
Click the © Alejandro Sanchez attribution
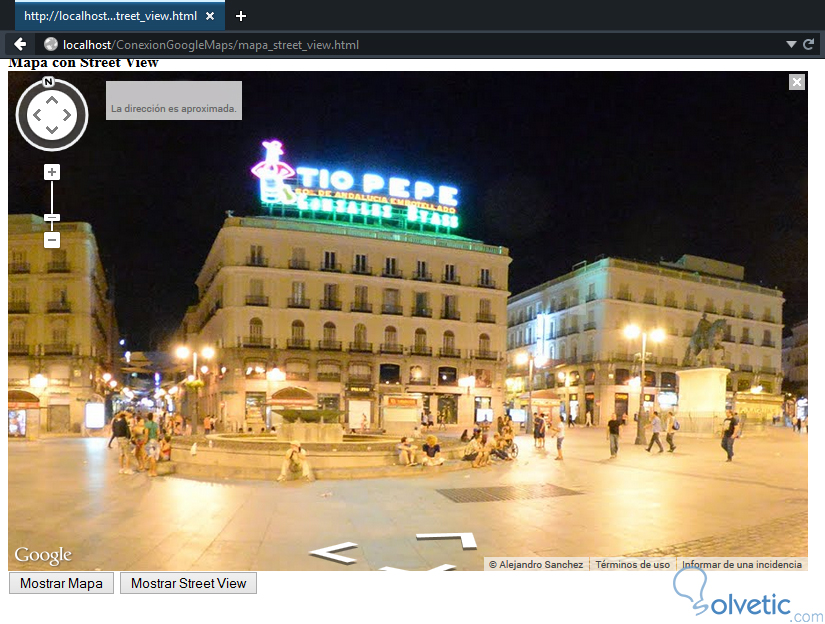click(x=536, y=565)
